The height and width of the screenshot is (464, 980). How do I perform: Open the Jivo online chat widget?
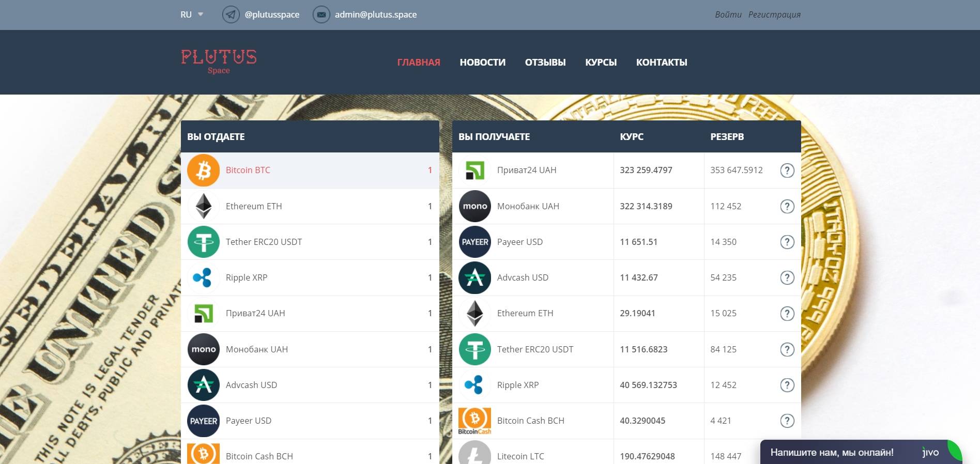(861, 452)
